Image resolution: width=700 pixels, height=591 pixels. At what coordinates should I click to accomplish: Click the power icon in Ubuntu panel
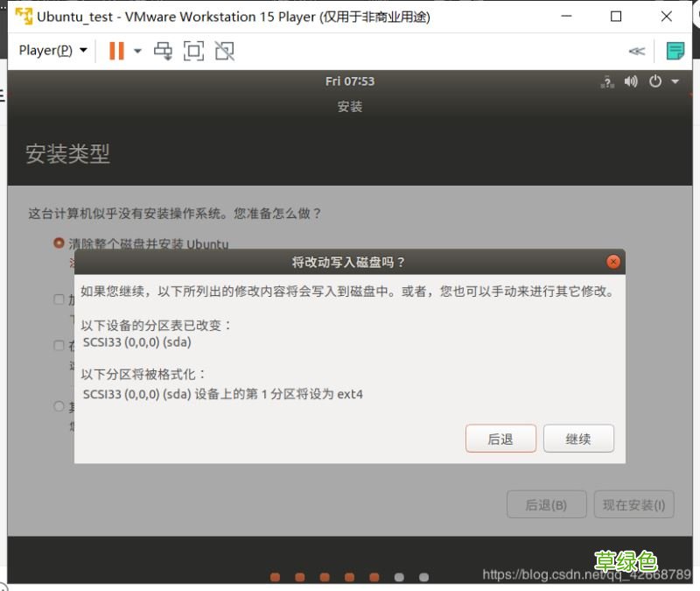654,81
